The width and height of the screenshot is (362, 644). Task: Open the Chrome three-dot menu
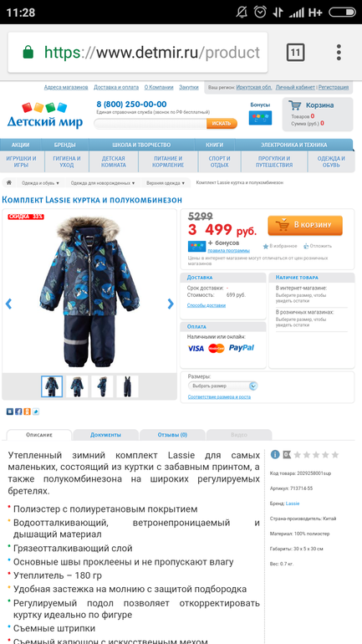tap(339, 53)
